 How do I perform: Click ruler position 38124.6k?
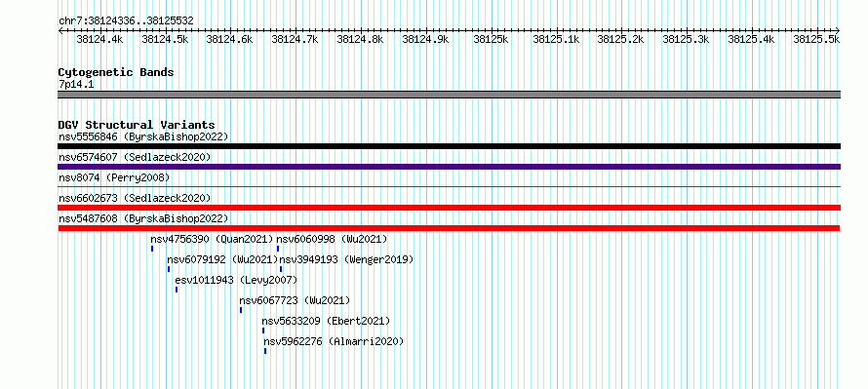(x=230, y=39)
